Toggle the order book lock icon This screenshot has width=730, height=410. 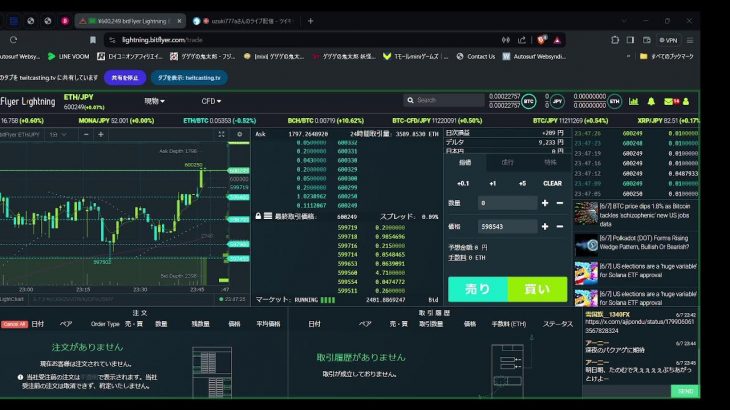point(258,216)
